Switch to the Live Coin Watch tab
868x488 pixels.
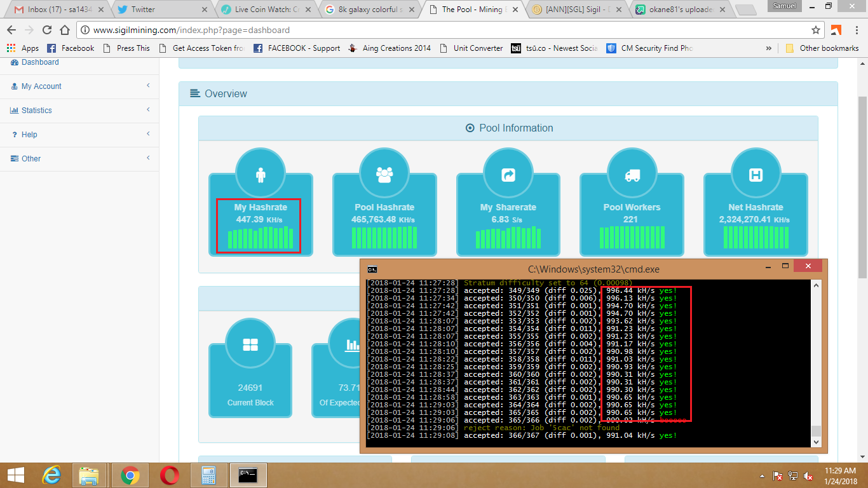(265, 10)
